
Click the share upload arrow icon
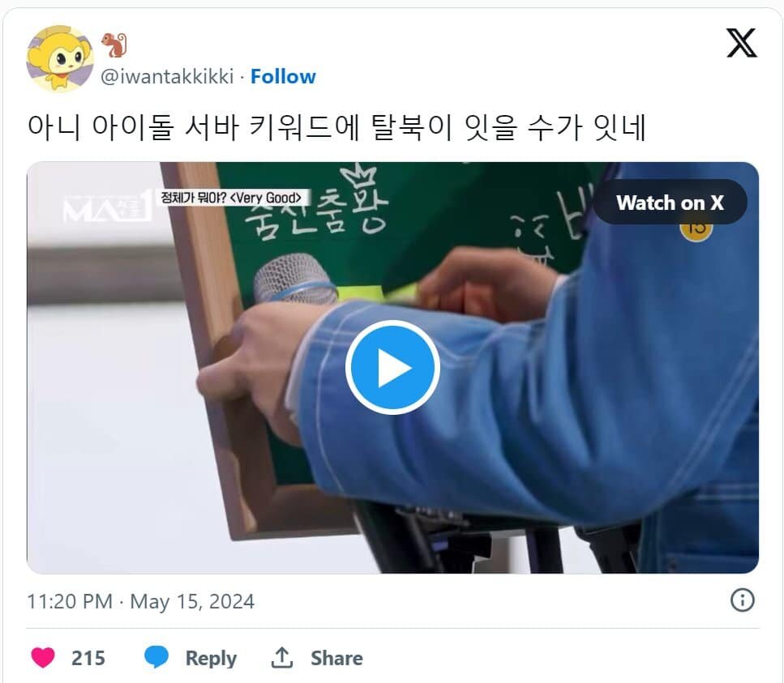[281, 658]
